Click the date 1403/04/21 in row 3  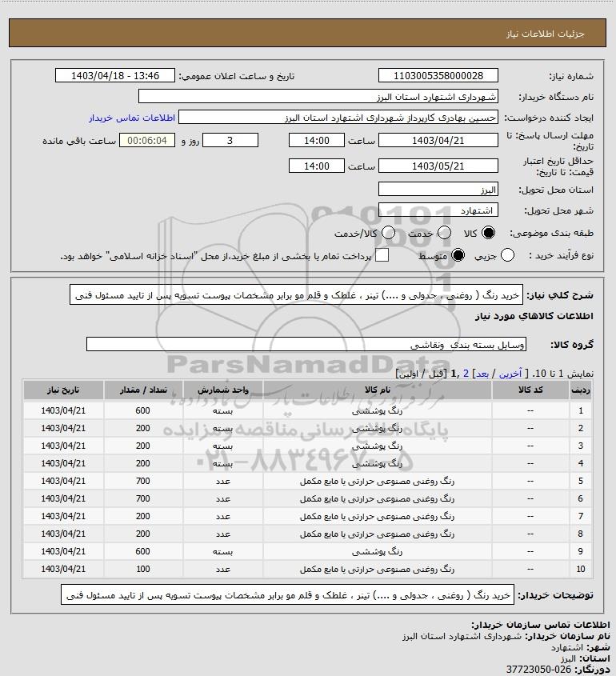click(x=63, y=446)
